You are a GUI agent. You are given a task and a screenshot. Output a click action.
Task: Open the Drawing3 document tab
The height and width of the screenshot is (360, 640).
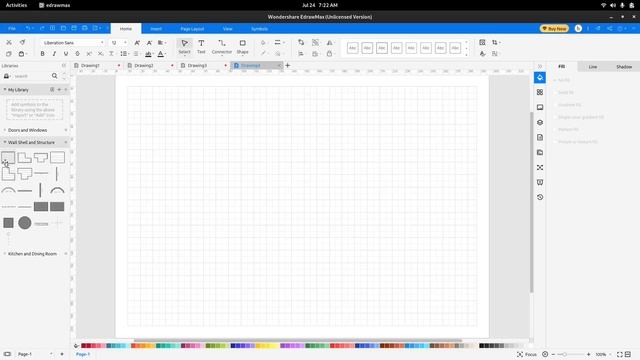pyautogui.click(x=204, y=65)
